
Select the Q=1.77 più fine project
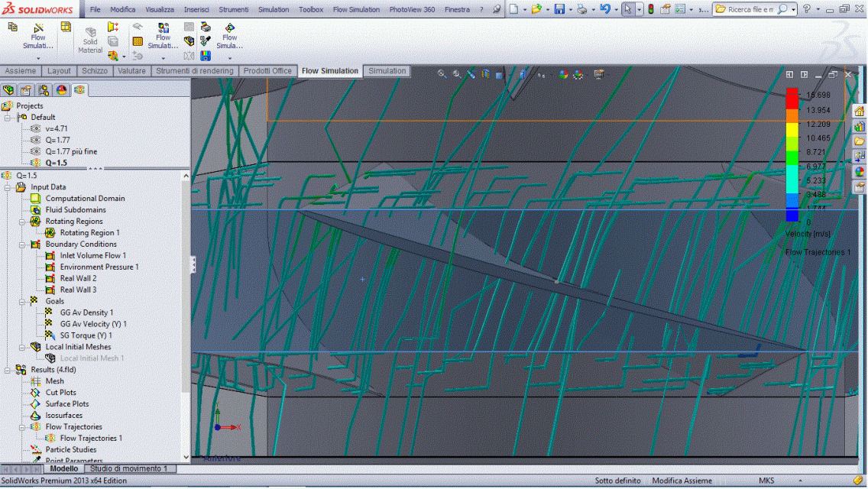pos(71,152)
